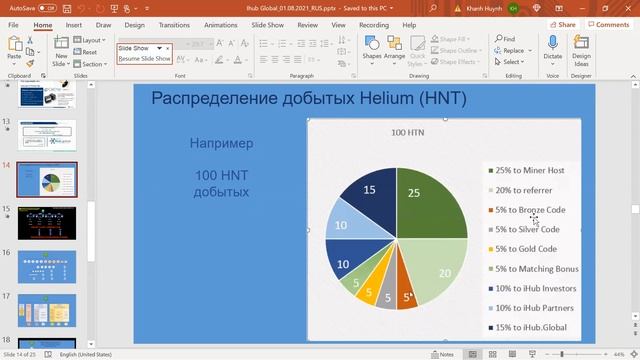Open the Section dropdown
Viewport: 640px width, 360px height.
[x=90, y=64]
